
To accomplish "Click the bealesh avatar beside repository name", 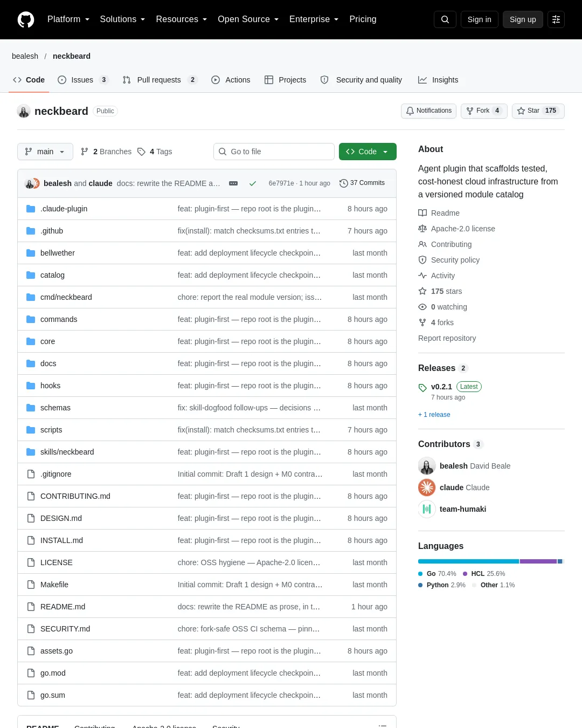I will point(24,111).
